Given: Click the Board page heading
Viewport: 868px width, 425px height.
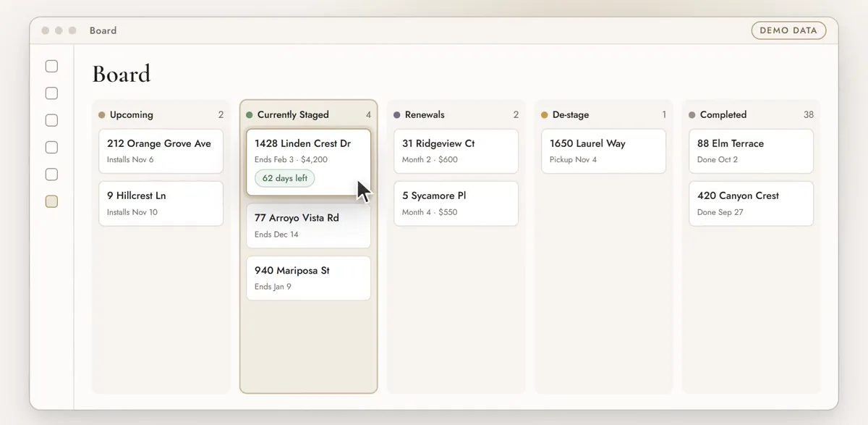Looking at the screenshot, I should pos(122,74).
